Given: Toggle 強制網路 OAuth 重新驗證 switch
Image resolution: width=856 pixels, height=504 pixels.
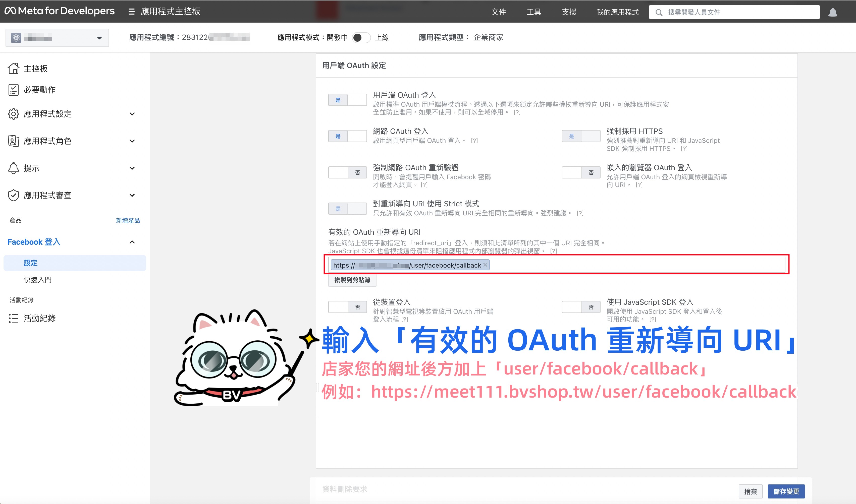Looking at the screenshot, I should tap(347, 172).
